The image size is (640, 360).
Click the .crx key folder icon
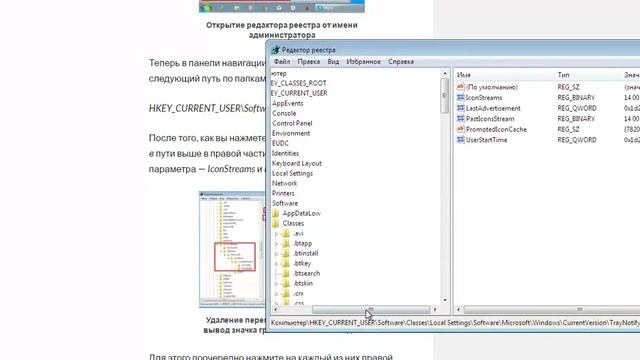(286, 293)
